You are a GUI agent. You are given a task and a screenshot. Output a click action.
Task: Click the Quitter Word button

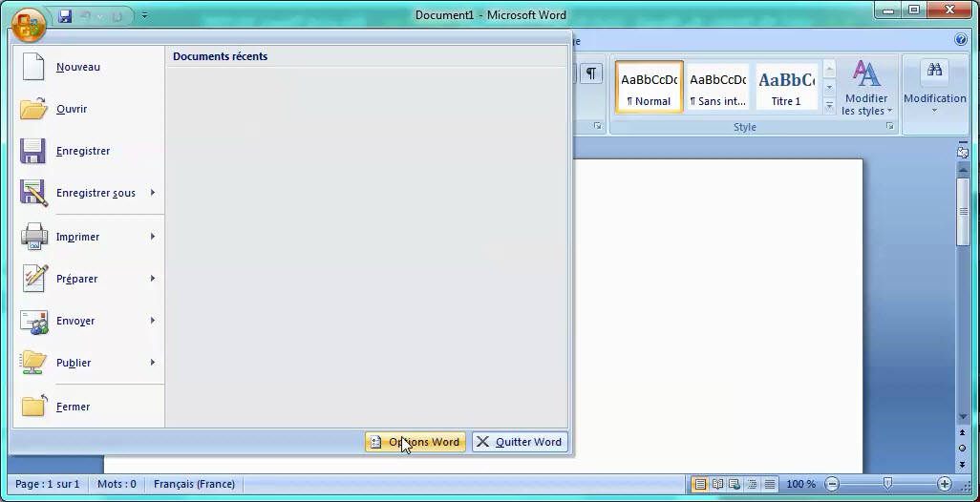520,442
